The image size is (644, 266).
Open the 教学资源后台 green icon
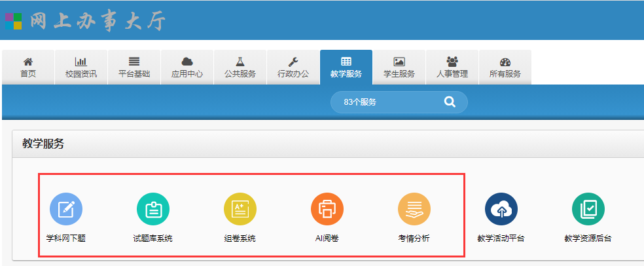click(x=588, y=210)
